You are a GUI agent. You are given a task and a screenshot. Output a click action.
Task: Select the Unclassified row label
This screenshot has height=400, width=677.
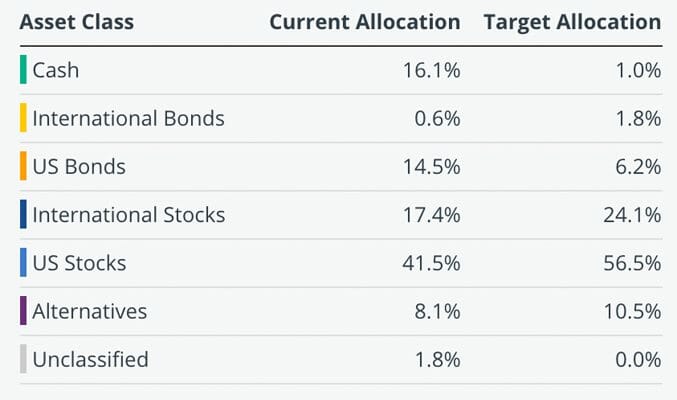[90, 359]
